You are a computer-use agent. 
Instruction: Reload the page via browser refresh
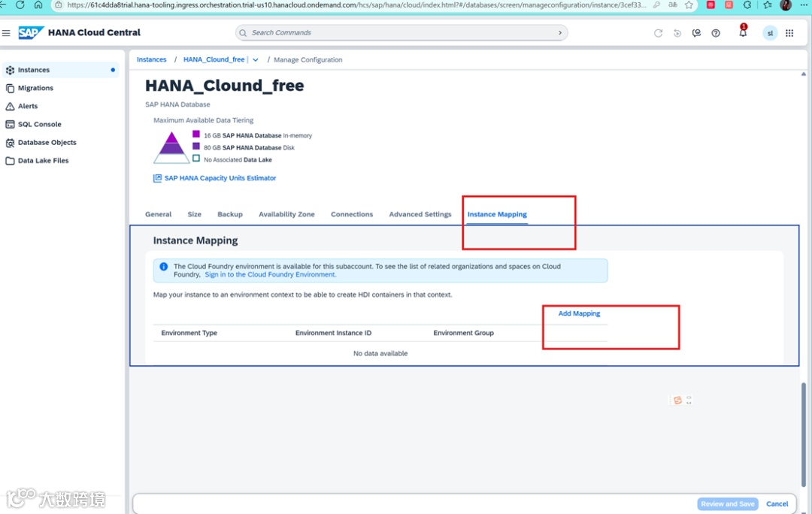pyautogui.click(x=20, y=5)
